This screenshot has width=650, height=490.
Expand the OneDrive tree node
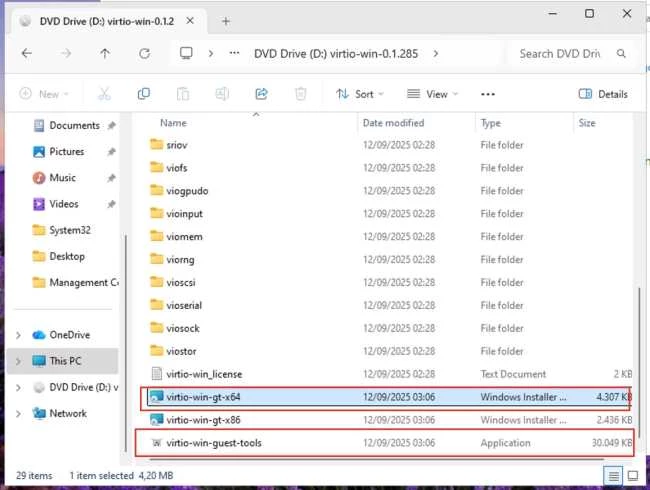[x=18, y=335]
